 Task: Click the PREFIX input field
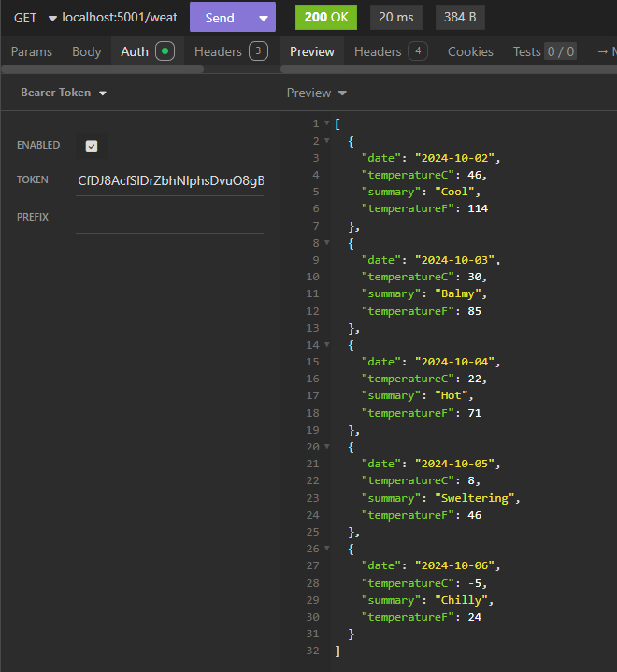click(x=170, y=219)
